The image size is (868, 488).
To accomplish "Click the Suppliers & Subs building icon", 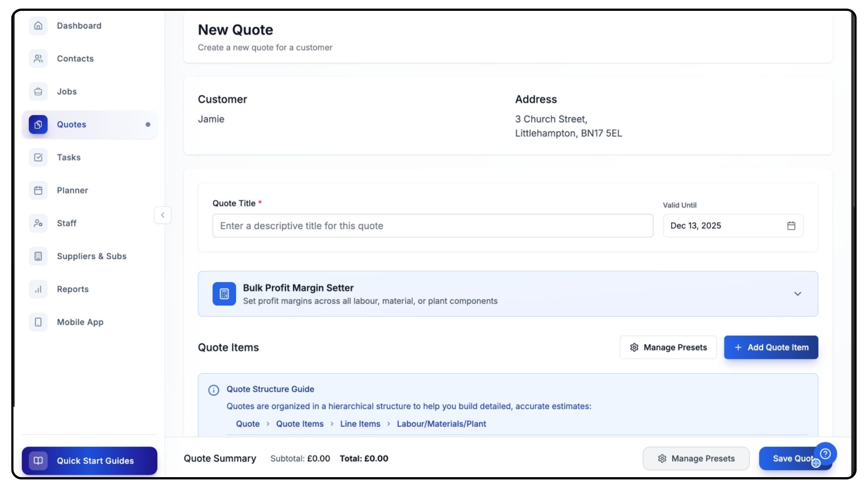I will click(38, 256).
